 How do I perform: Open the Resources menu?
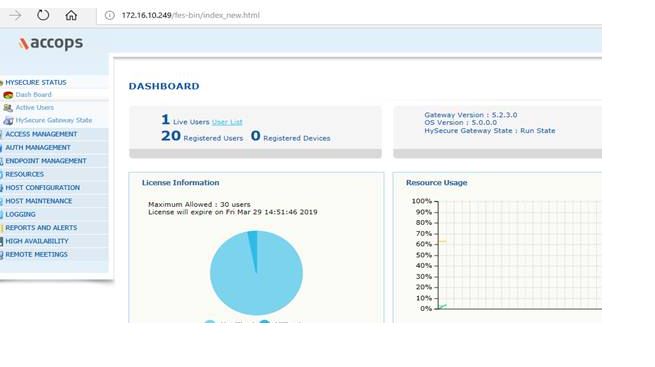coord(24,174)
